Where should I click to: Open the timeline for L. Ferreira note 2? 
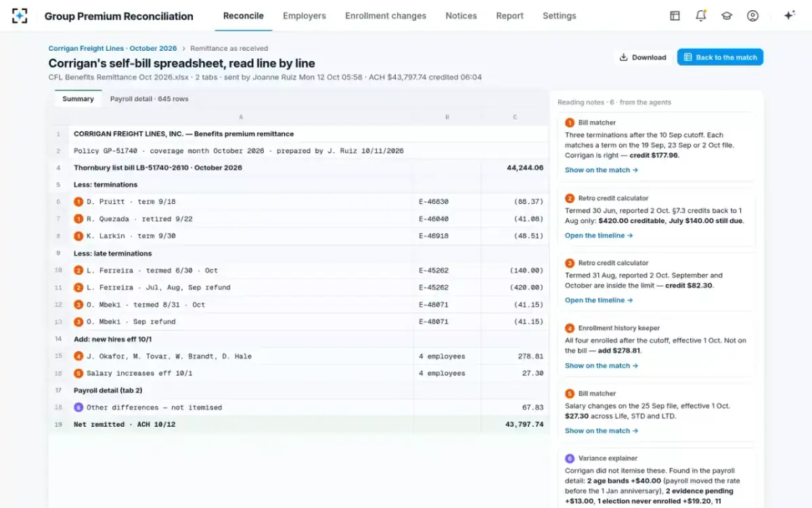(x=599, y=236)
